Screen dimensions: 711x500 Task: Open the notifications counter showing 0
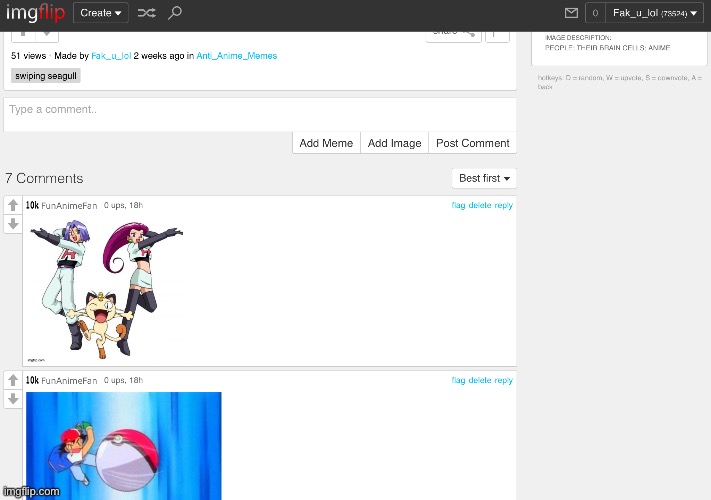(595, 13)
